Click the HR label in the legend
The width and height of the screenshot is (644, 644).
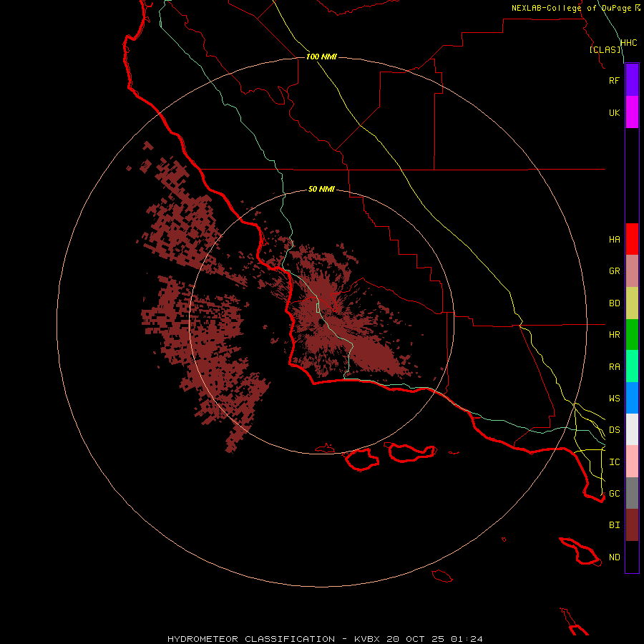click(614, 335)
